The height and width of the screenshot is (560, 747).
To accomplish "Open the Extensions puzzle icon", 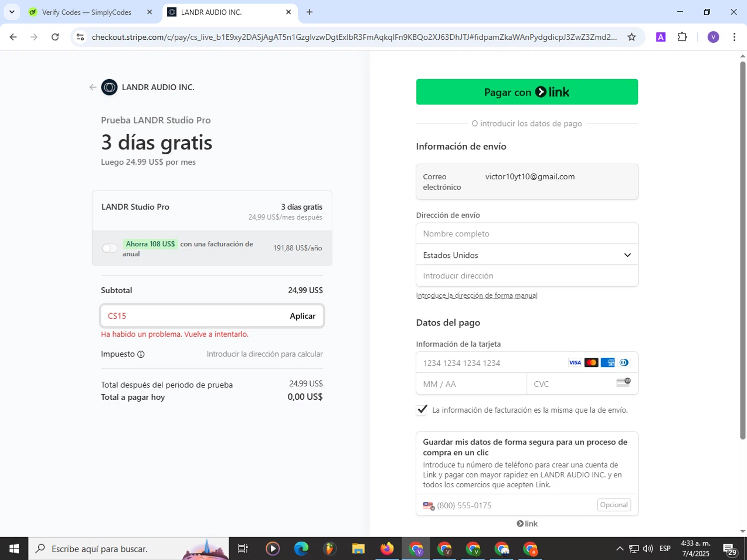I will click(682, 37).
